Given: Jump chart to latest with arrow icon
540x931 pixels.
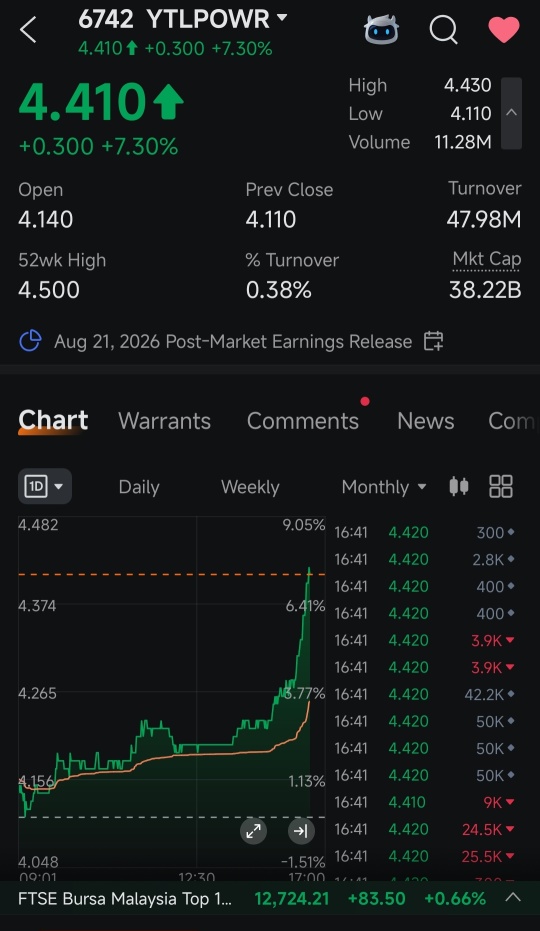Looking at the screenshot, I should coord(301,831).
